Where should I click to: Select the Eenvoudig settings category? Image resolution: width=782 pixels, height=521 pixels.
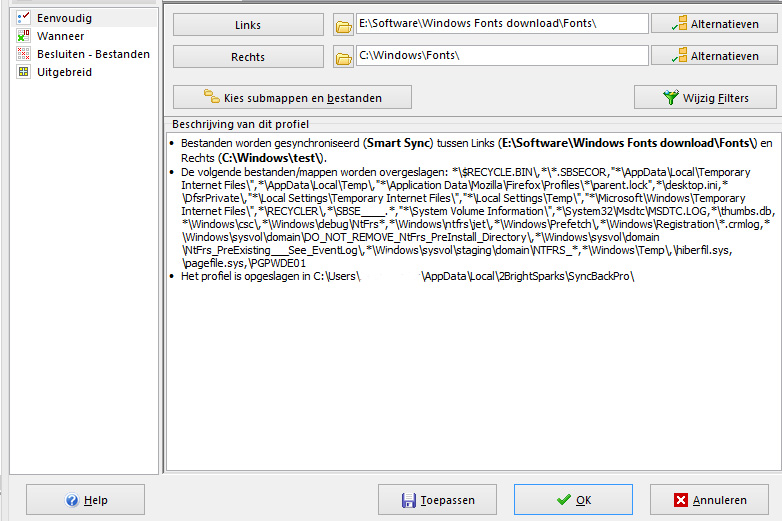[83, 18]
